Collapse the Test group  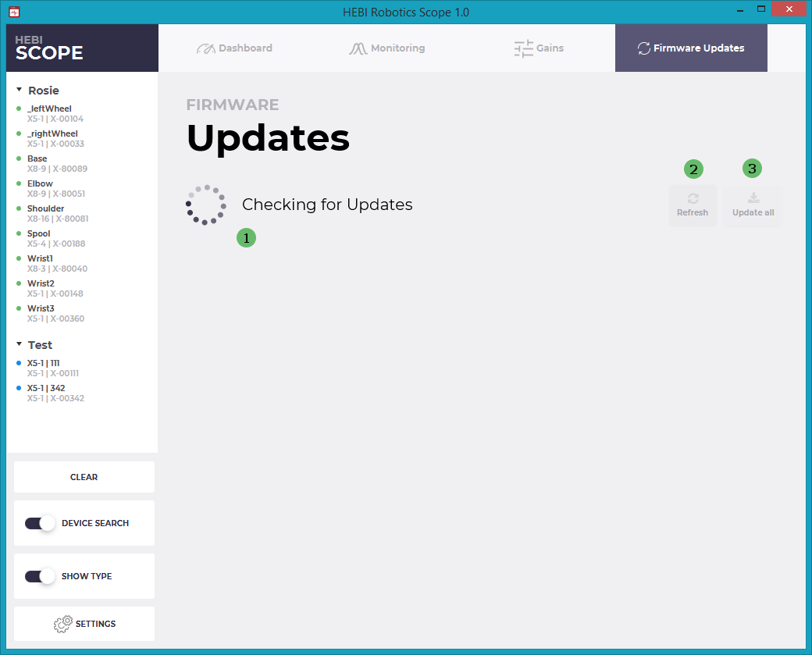(19, 345)
